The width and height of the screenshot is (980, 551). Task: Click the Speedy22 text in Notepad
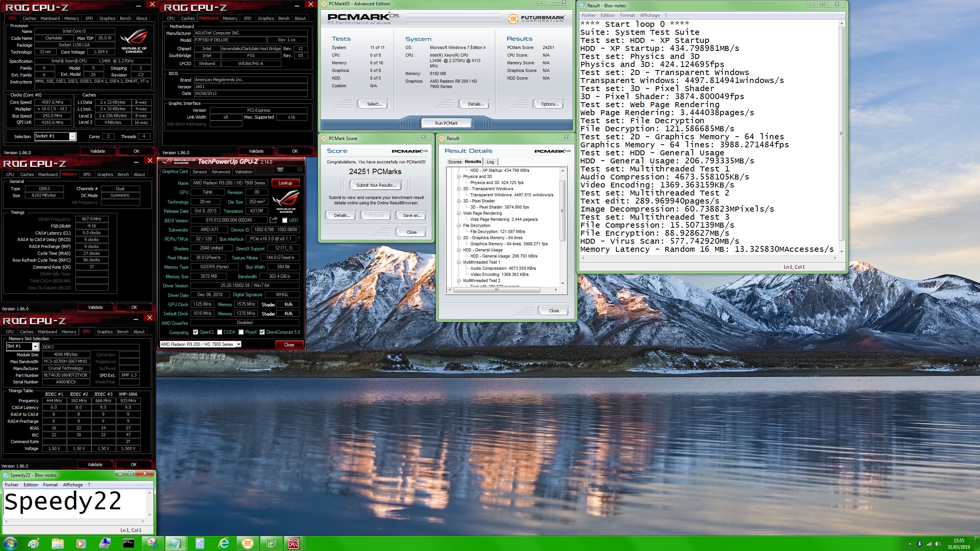tap(63, 501)
